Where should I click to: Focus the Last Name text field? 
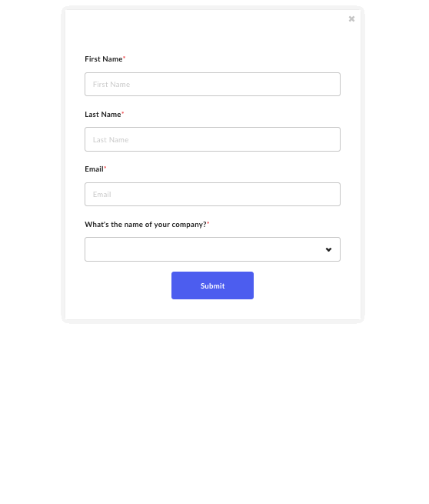click(x=212, y=139)
